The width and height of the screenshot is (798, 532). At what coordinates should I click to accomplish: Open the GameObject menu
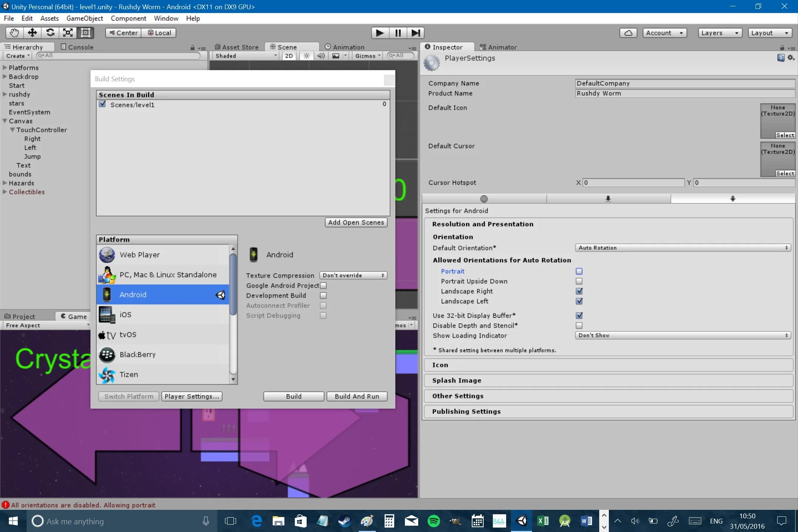[x=85, y=18]
